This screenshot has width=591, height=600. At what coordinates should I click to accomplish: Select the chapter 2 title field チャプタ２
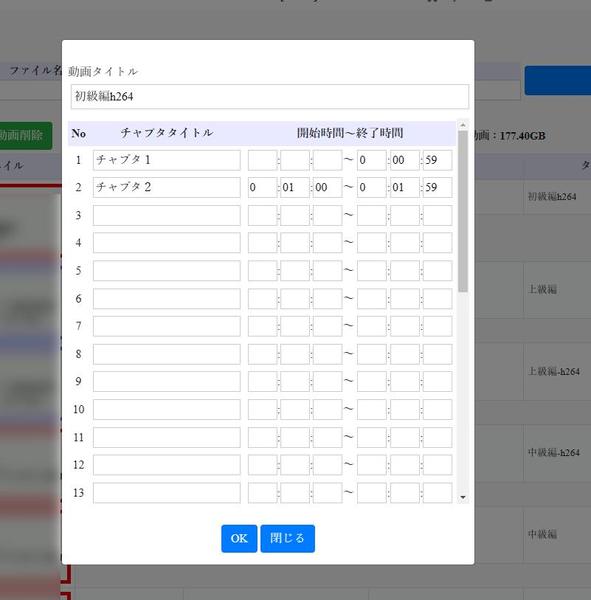click(x=167, y=188)
